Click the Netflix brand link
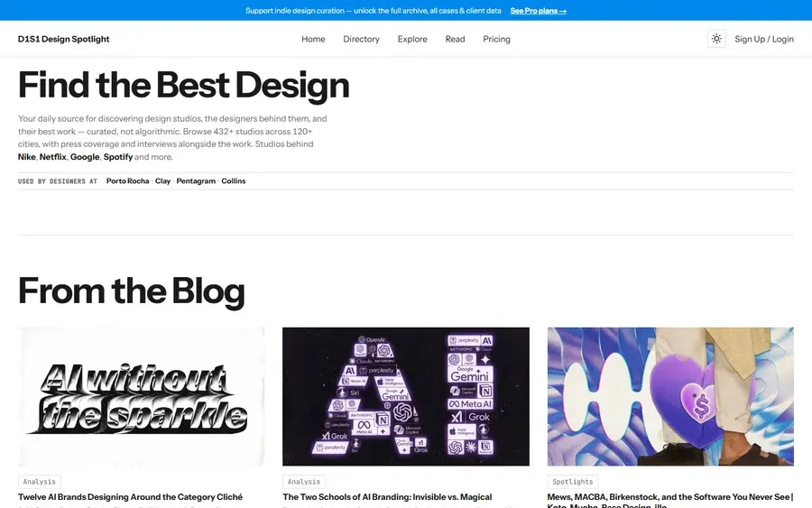This screenshot has height=508, width=812. click(53, 157)
